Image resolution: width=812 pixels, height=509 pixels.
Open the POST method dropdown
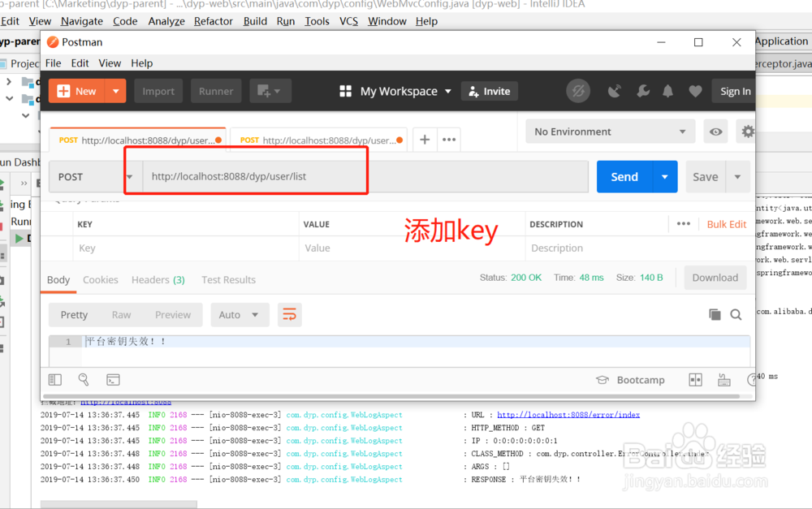[96, 177]
